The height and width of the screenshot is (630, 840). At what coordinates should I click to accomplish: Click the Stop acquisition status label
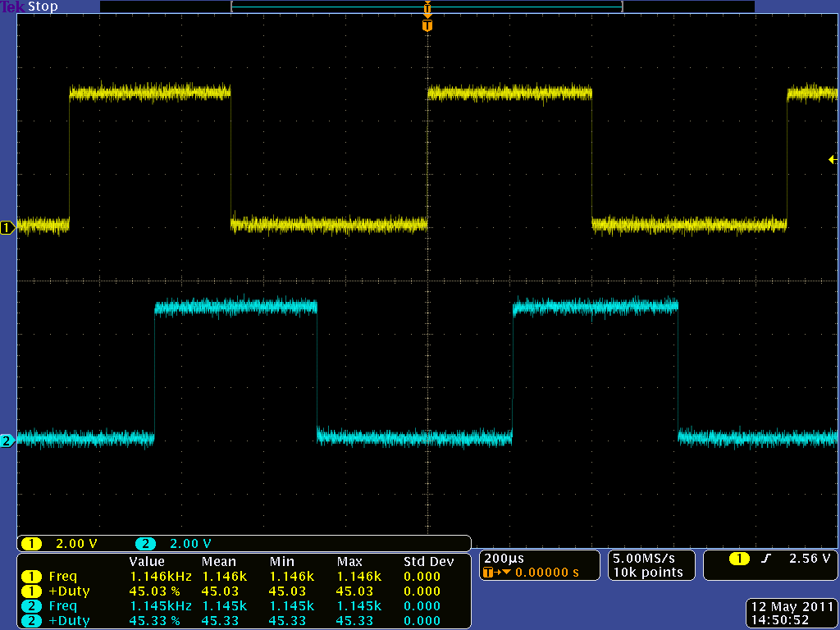pos(43,7)
